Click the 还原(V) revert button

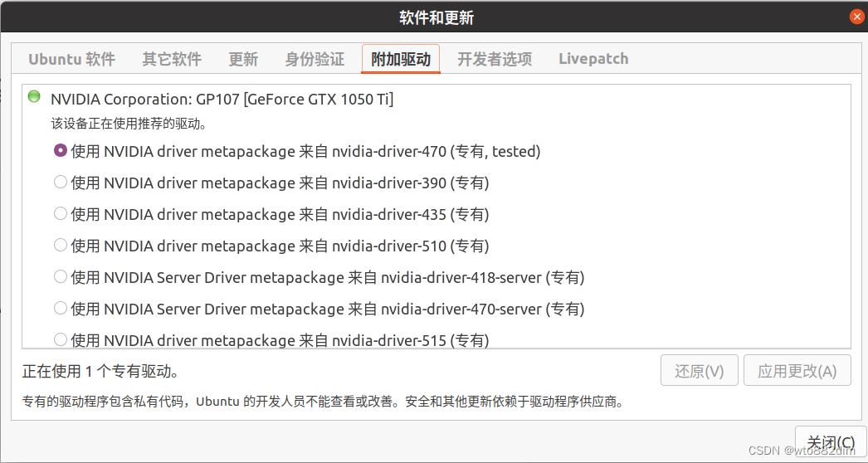point(700,371)
